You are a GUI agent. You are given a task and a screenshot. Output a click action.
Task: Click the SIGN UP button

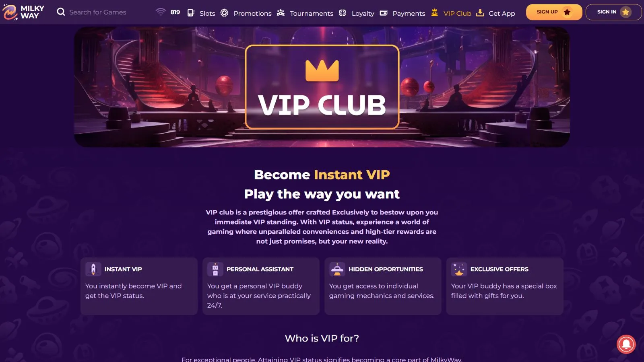[554, 12]
